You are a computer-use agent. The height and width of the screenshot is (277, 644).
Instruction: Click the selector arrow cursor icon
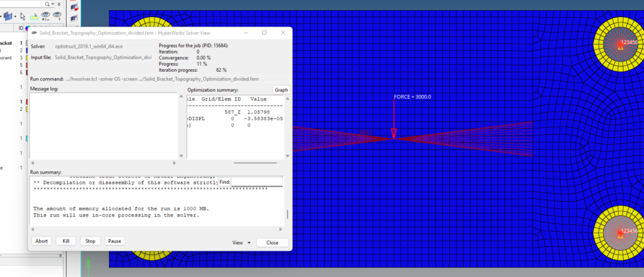click(23, 16)
